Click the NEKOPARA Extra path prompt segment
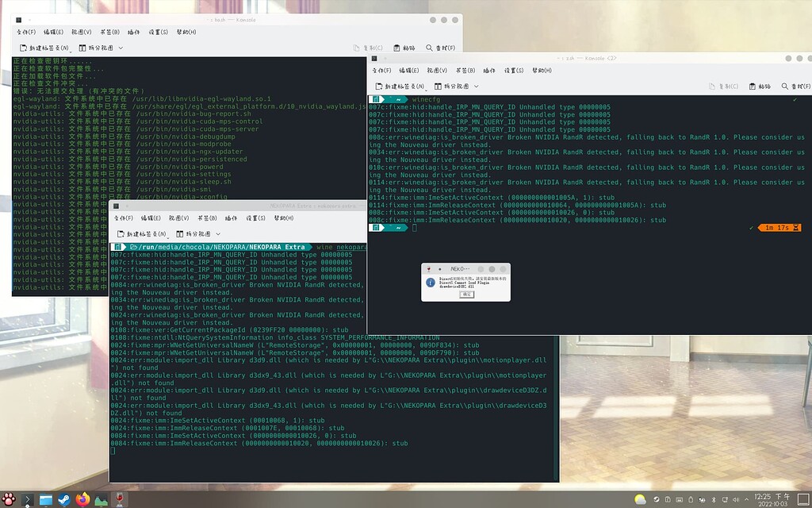Image resolution: width=812 pixels, height=508 pixels. (218, 248)
